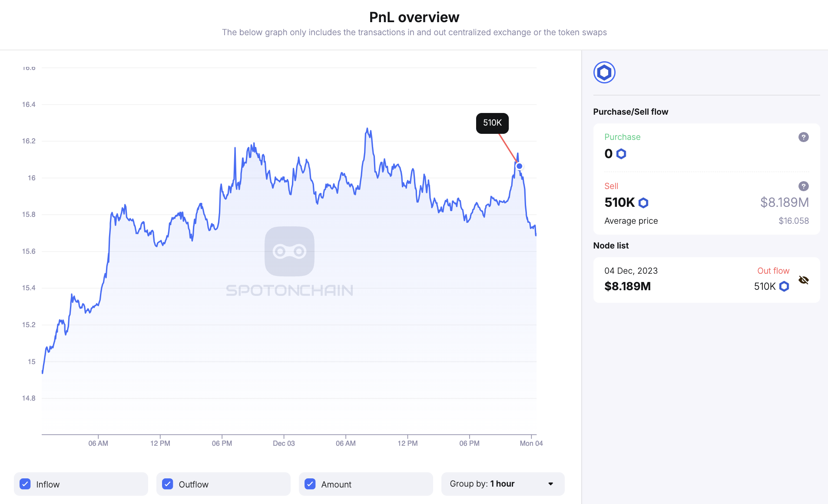Open the Group by dropdown

(502, 484)
